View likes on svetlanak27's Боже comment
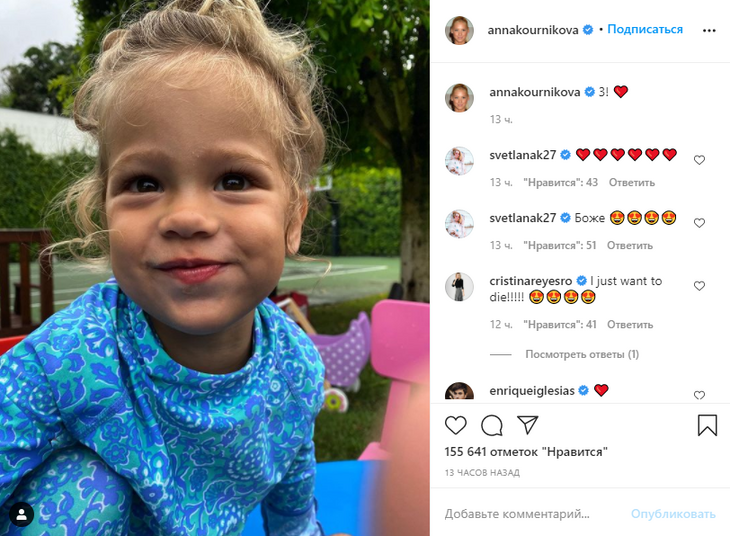The width and height of the screenshot is (730, 536). (560, 245)
